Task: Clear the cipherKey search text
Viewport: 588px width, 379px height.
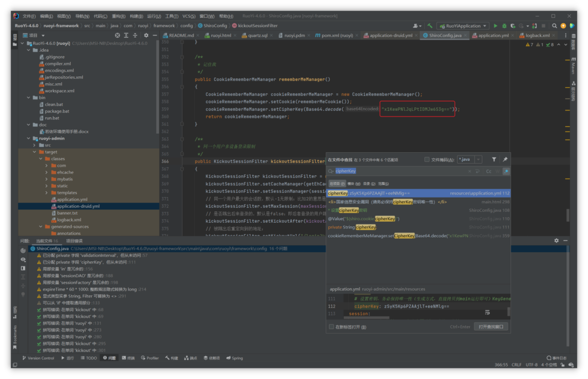Action: 470,171
